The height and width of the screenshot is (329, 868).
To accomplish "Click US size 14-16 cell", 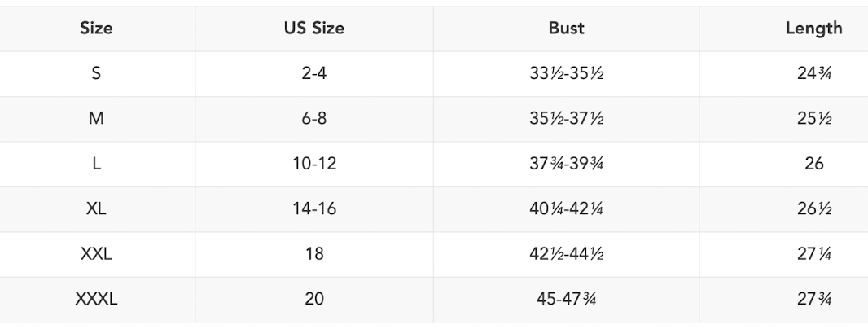I will tap(313, 208).
